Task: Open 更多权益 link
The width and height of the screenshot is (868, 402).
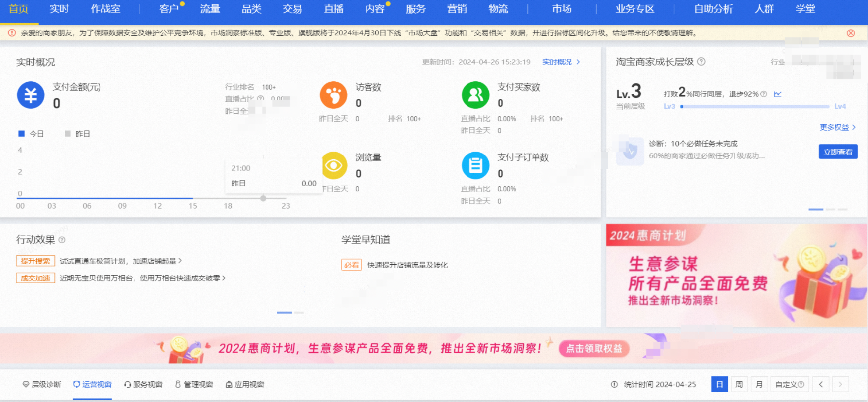Action: coord(837,127)
